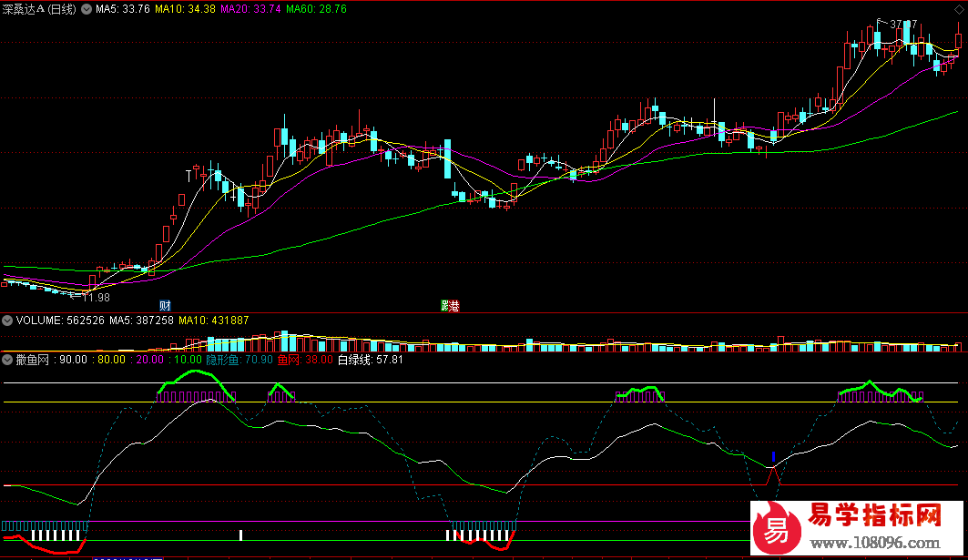Click the green MA60 legend label

[x=316, y=8]
